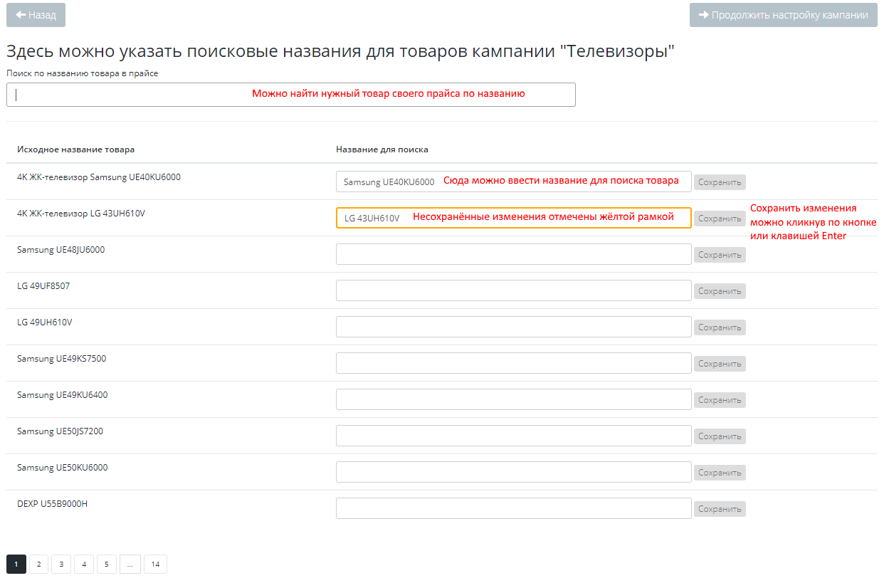Go to pagination page 2
Viewport: 884px width, 588px height.
38,565
